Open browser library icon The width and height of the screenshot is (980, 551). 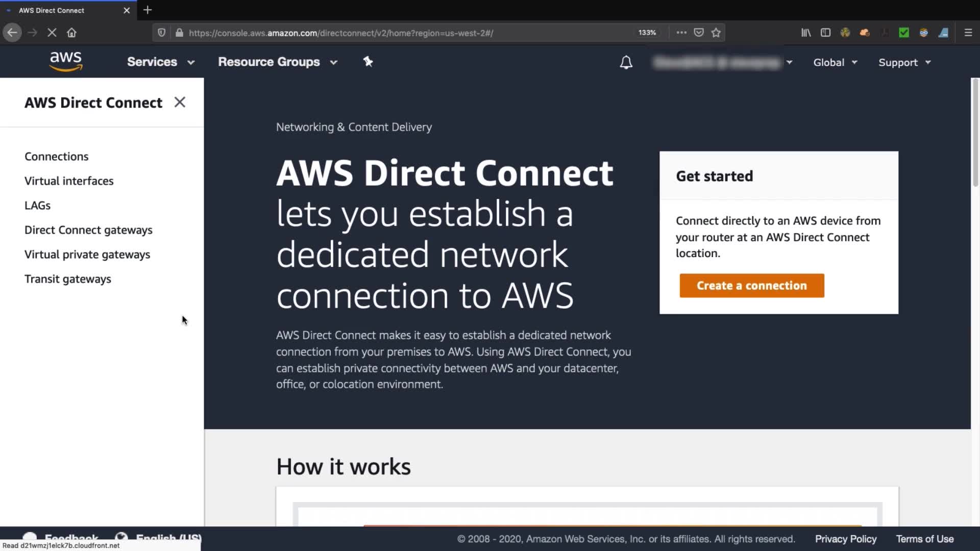(x=806, y=33)
